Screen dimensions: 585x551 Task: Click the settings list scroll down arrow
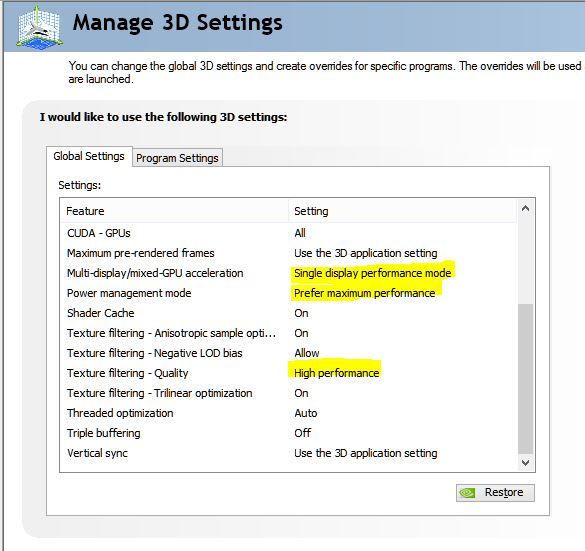[x=525, y=463]
